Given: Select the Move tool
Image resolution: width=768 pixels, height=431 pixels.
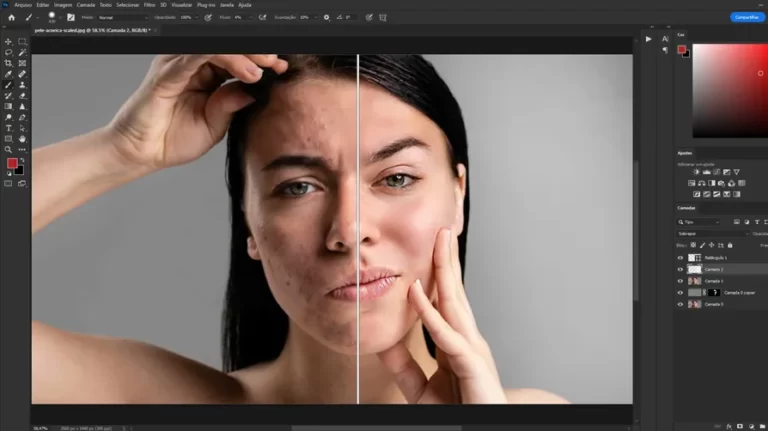Looking at the screenshot, I should point(9,41).
